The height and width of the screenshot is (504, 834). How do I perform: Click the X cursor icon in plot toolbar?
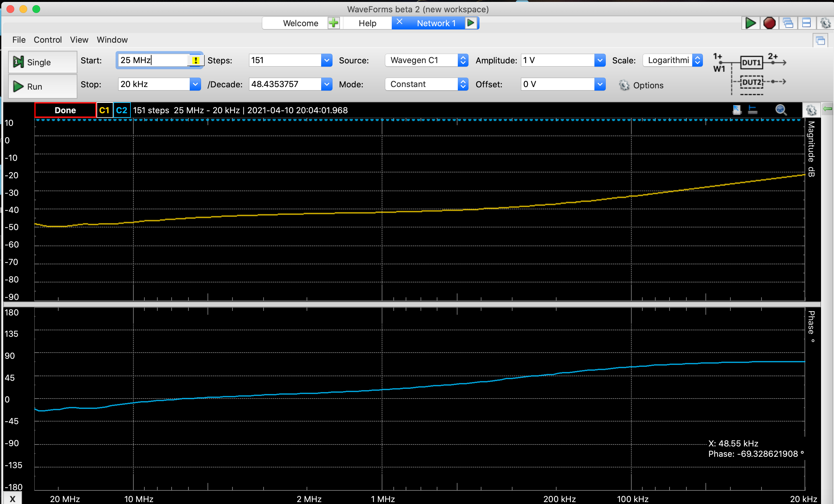[x=737, y=110]
